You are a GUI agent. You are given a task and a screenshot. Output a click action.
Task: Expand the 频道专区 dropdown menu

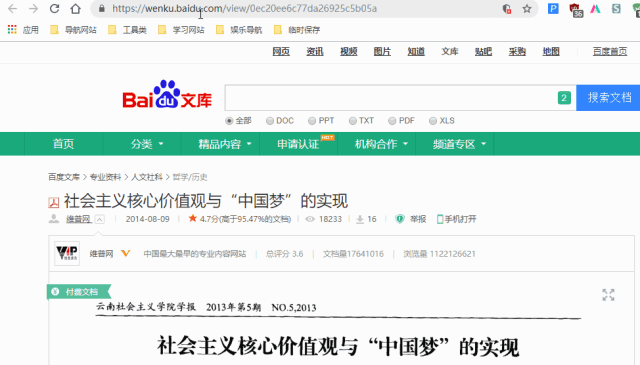point(459,144)
